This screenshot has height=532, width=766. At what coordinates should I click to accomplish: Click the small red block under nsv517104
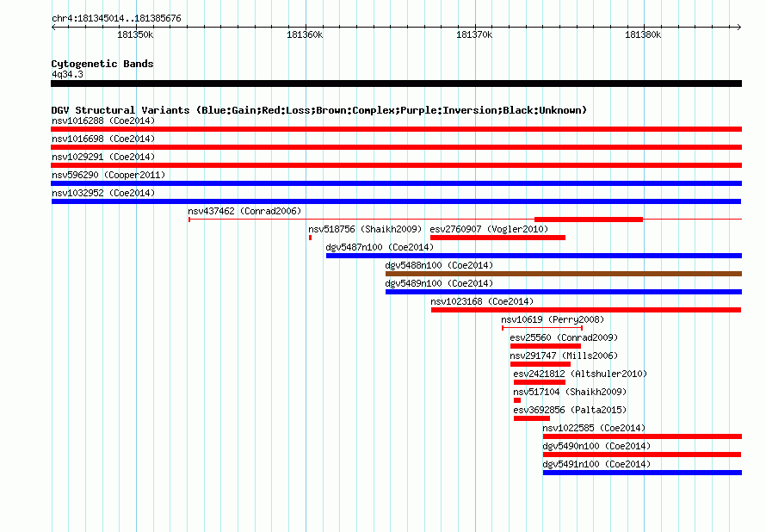click(517, 400)
